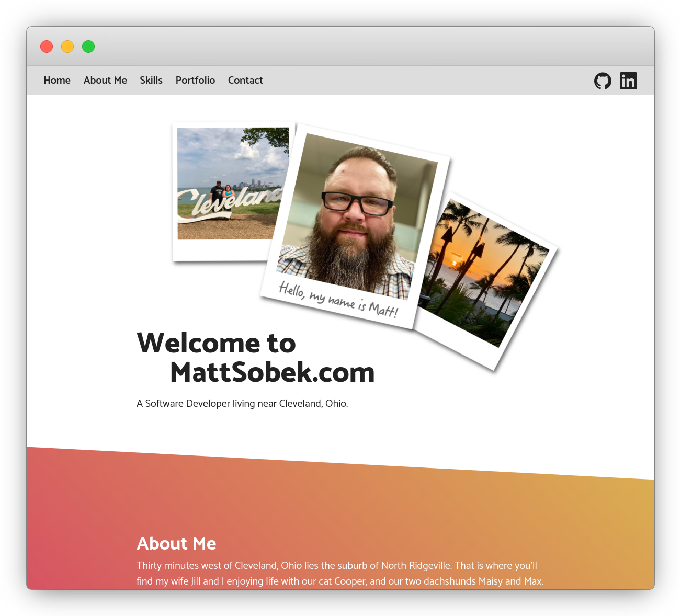Click the Software Developer tagline text
The image size is (681, 616).
[242, 403]
